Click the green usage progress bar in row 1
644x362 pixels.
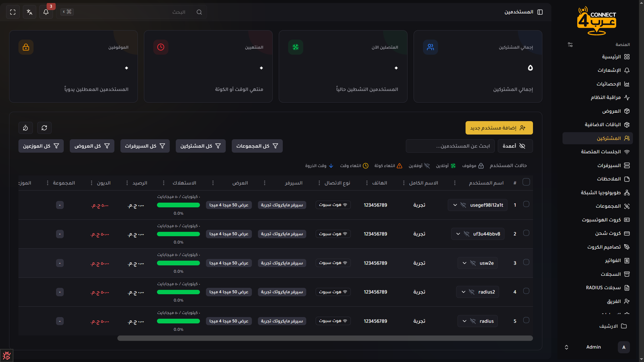pos(178,205)
